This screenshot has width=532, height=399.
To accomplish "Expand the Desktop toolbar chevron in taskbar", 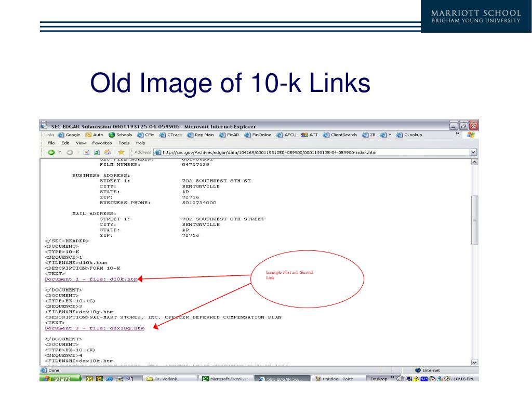I will [x=393, y=377].
